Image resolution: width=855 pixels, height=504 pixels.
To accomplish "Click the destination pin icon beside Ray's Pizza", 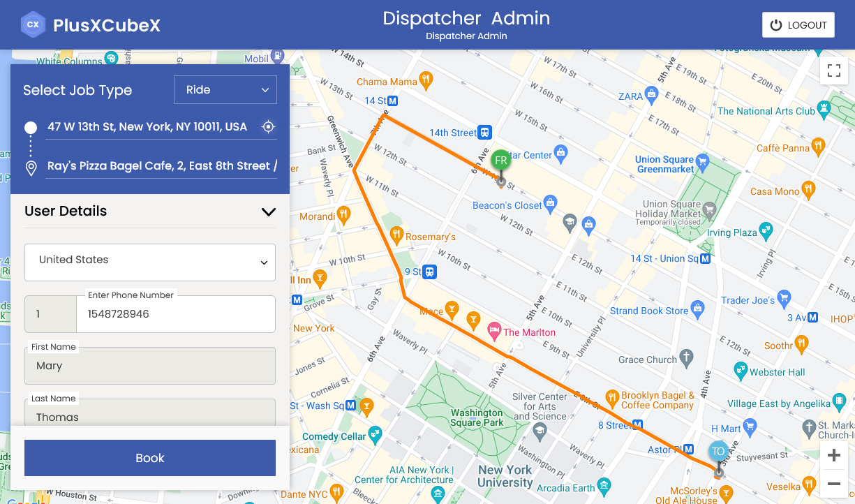I will point(31,168).
